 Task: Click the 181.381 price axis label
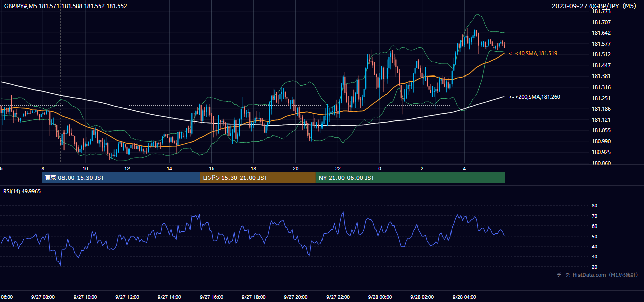(601, 77)
